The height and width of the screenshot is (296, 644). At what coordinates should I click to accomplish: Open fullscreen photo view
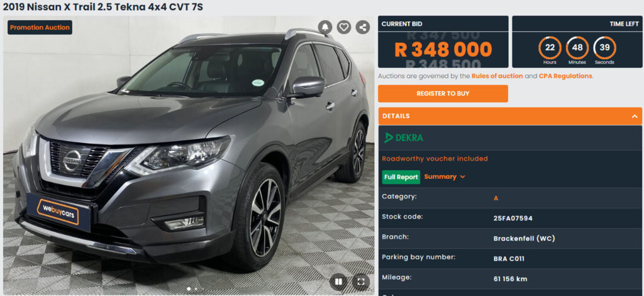point(361,282)
